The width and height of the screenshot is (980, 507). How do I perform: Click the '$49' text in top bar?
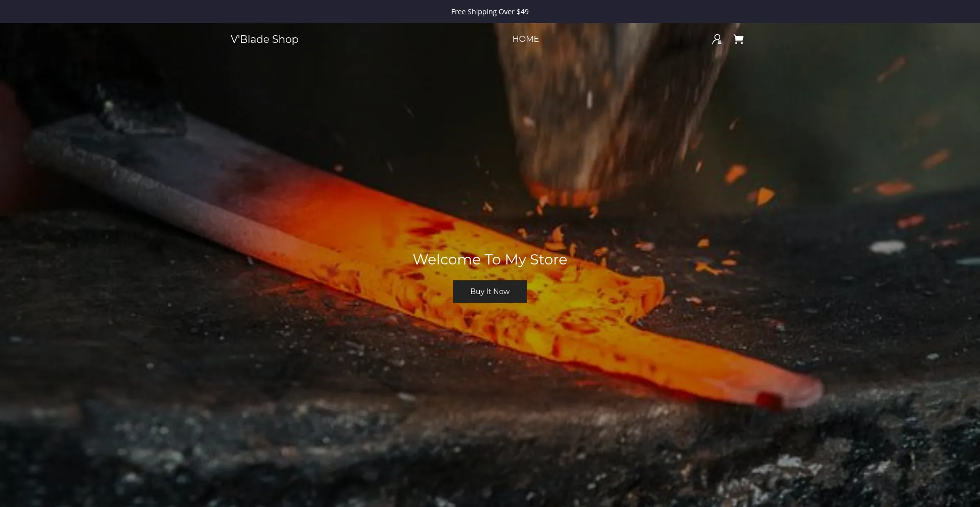[x=522, y=12]
